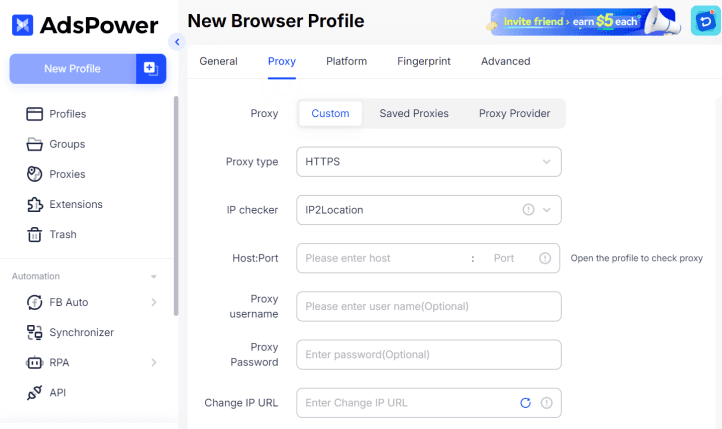Open the Proxy type HTTPS dropdown
This screenshot has height=429, width=722.
point(428,162)
